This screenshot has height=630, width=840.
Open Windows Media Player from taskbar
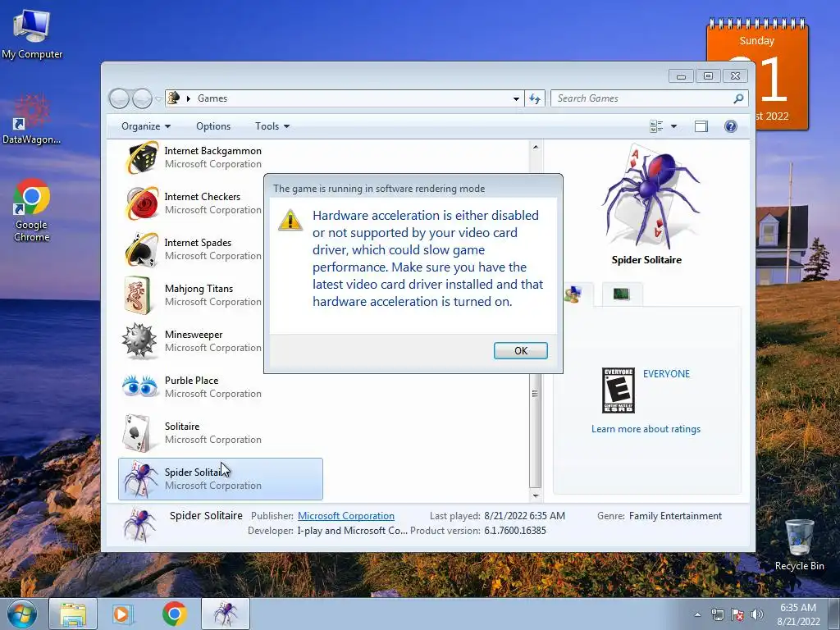point(121,614)
